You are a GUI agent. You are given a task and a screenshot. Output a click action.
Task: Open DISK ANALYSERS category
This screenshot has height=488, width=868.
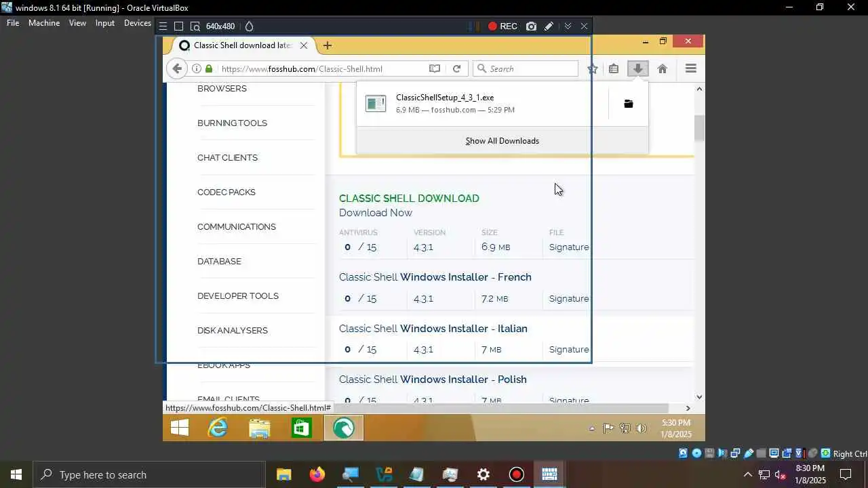pyautogui.click(x=233, y=331)
